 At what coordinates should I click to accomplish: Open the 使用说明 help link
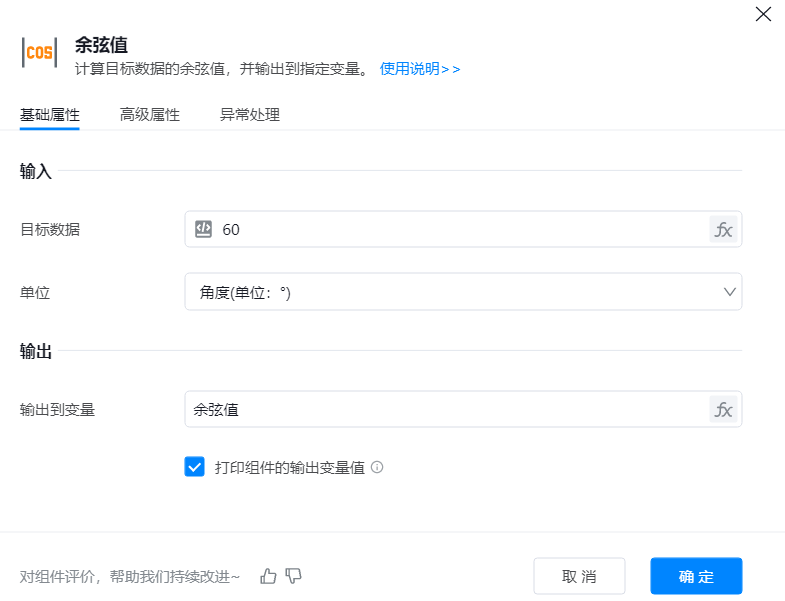coord(419,69)
